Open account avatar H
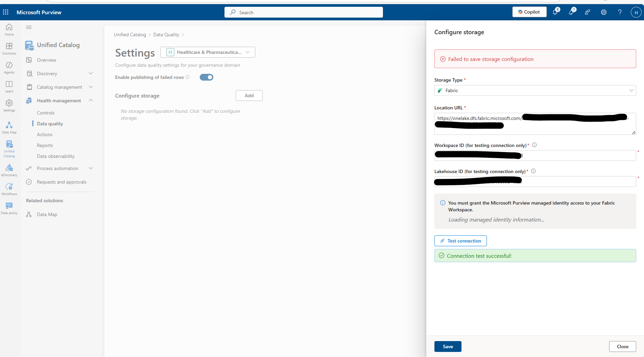Viewport: 644px width, 357px height. click(x=636, y=12)
